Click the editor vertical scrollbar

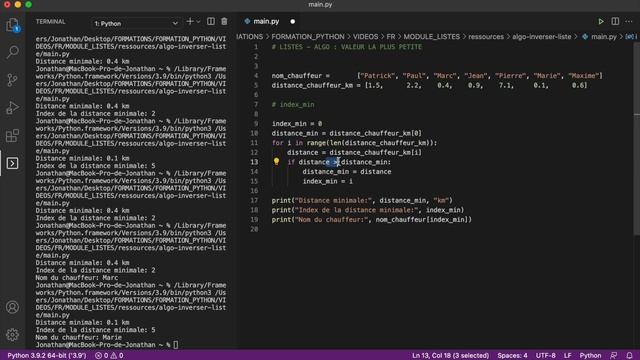pyautogui.click(x=637, y=139)
